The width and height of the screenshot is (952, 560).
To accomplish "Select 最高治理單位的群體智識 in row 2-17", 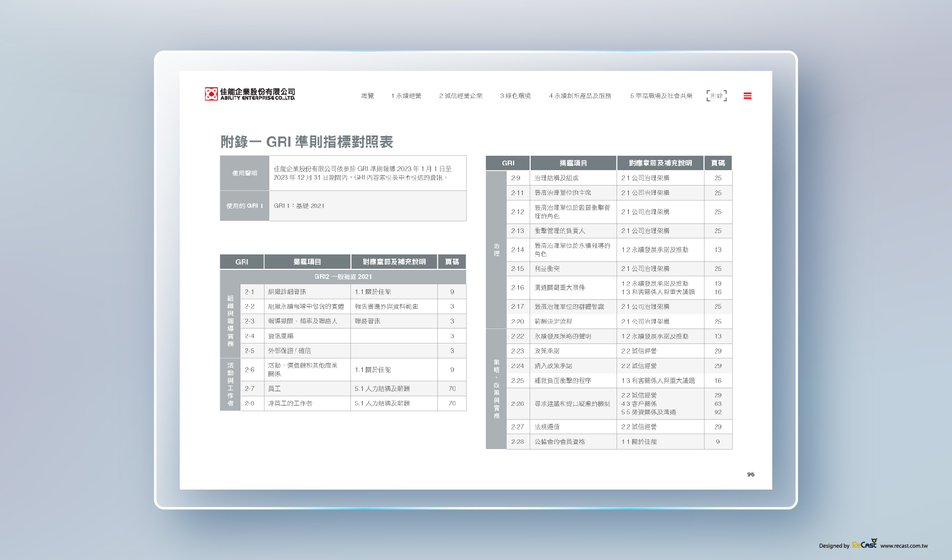I will click(569, 307).
